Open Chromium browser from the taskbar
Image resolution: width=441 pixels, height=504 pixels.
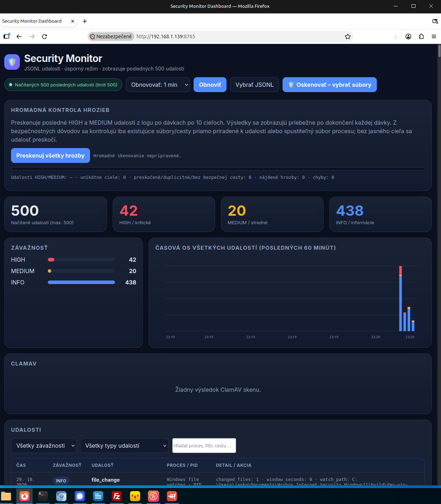point(61,496)
